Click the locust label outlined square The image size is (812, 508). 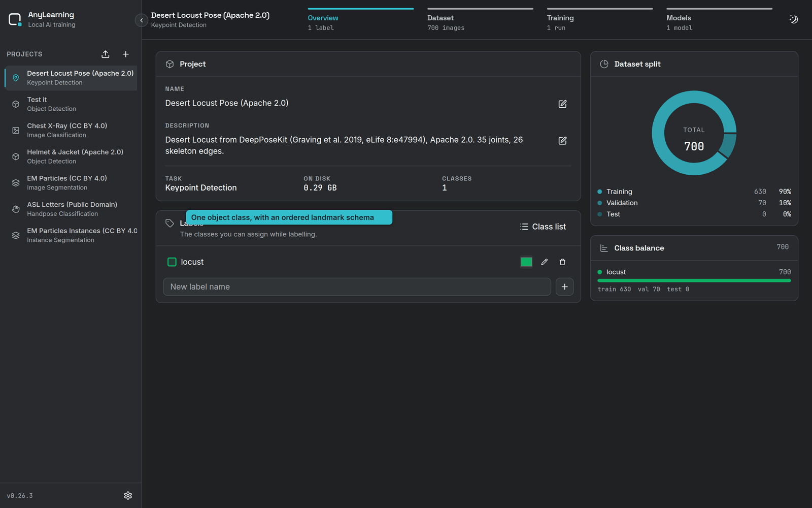(x=172, y=262)
